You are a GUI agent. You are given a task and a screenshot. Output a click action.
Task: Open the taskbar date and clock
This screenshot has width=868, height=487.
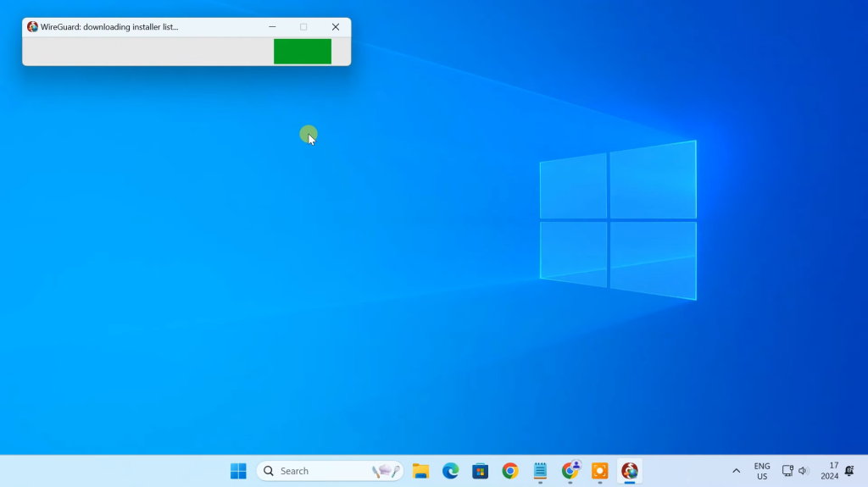point(829,471)
